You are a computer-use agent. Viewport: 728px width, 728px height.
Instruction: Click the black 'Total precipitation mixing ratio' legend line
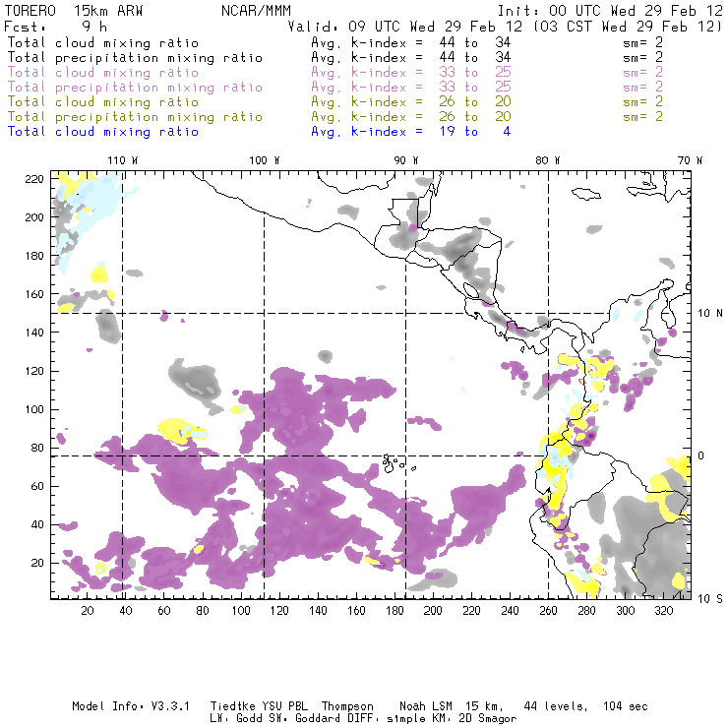[x=135, y=58]
